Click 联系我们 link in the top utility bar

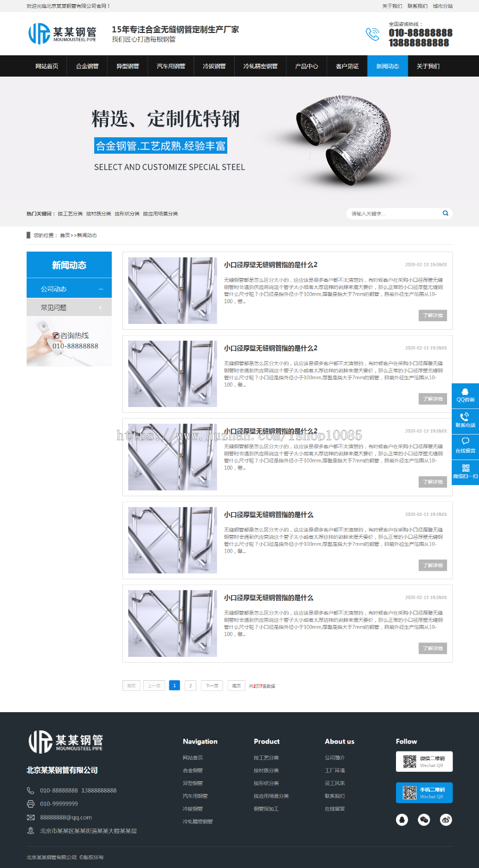(417, 6)
